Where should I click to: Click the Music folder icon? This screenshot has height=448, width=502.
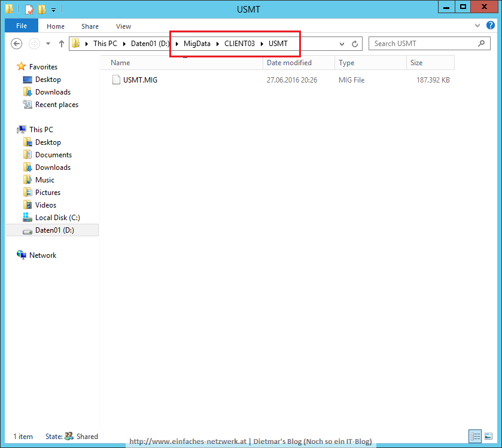coord(28,179)
